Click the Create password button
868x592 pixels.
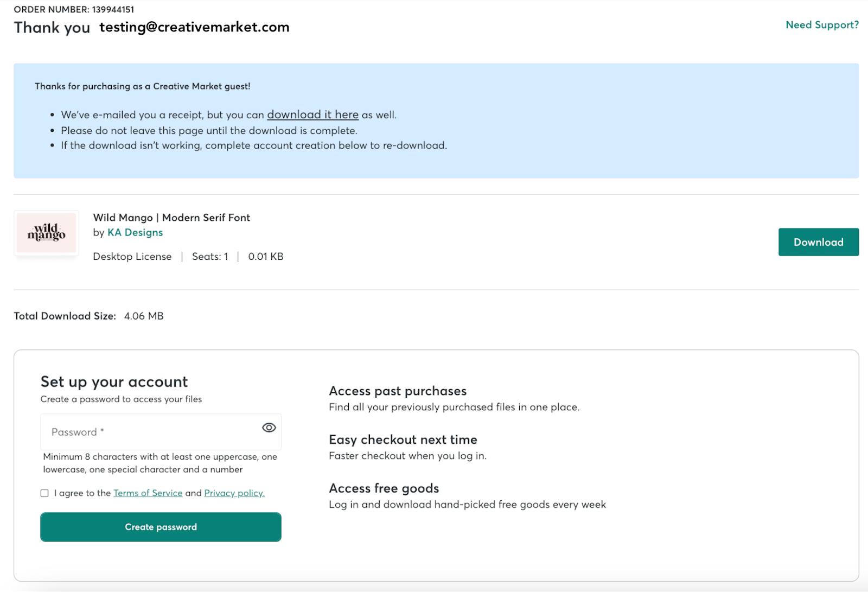pos(161,527)
